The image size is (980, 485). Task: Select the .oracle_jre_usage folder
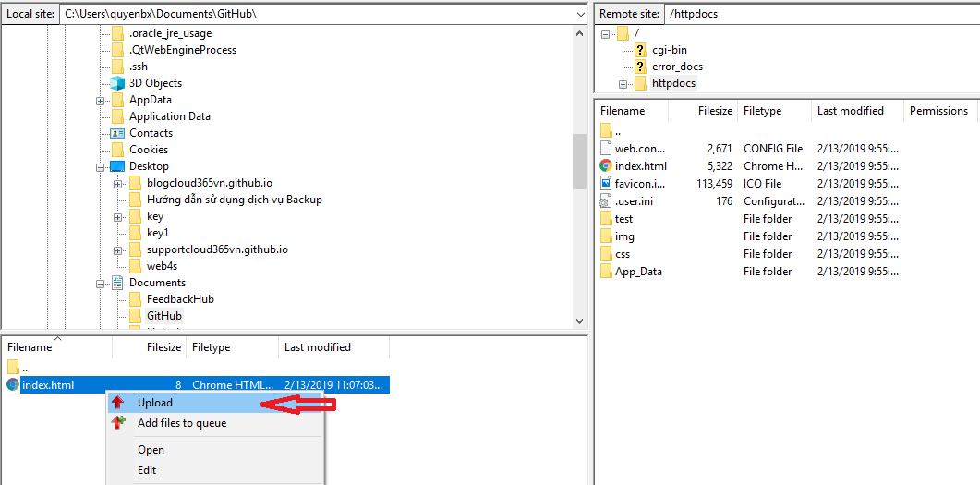[x=170, y=34]
